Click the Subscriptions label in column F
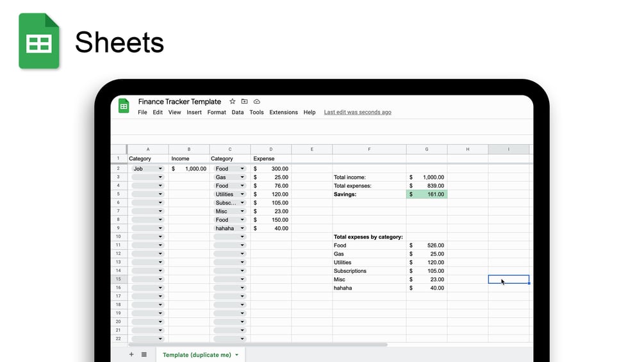 (369, 271)
